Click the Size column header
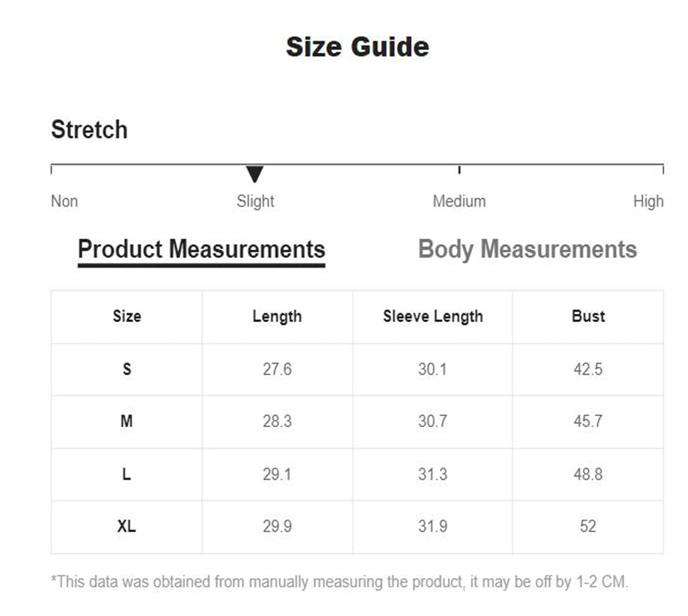This screenshot has width=688, height=616. pyautogui.click(x=127, y=316)
